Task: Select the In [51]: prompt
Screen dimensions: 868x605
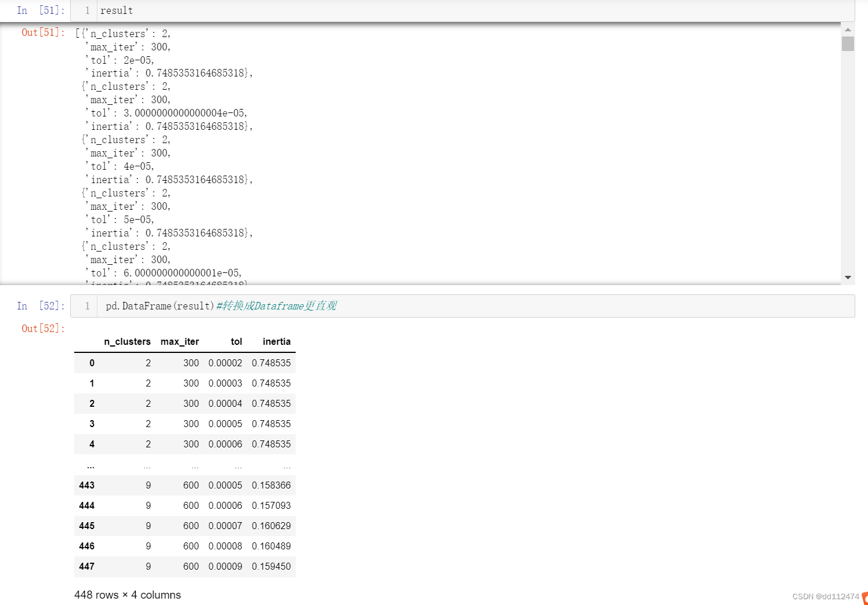Action: pos(41,10)
